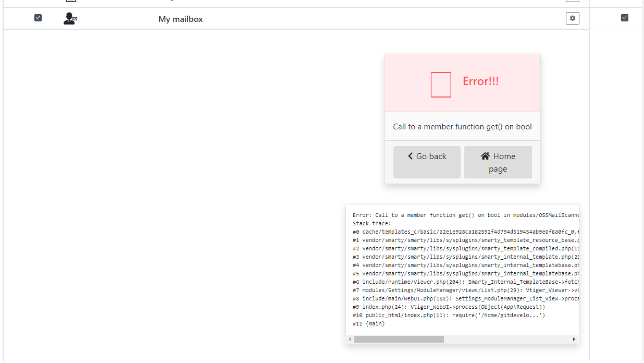Click the Home page button
Screen dimensions: 644x363
pos(498,162)
